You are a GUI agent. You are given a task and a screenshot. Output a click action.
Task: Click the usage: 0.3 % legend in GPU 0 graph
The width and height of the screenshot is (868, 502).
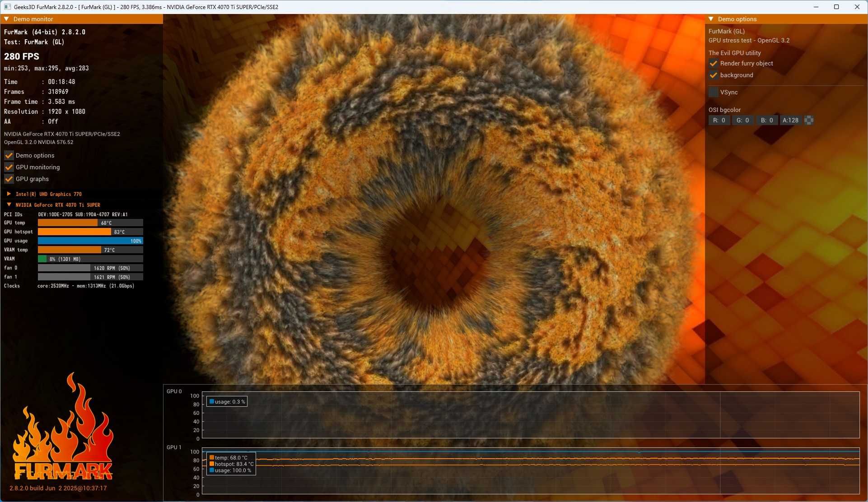pos(227,402)
